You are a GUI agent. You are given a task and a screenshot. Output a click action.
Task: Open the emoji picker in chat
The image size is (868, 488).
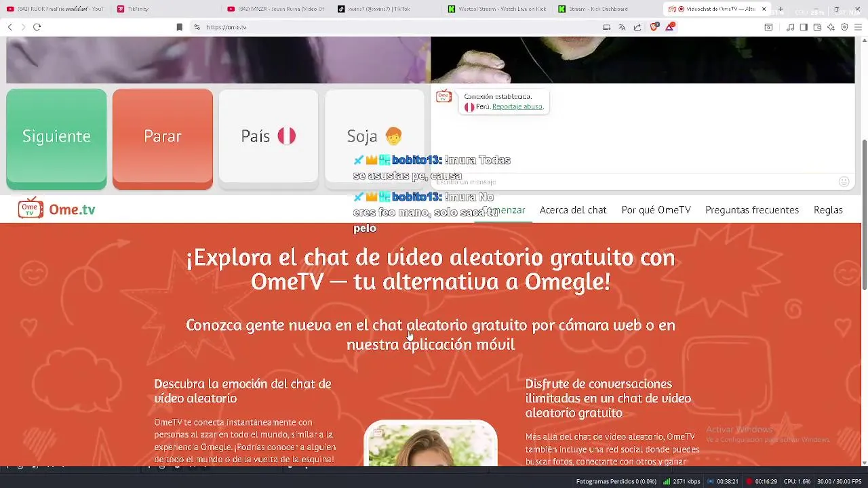click(x=844, y=182)
